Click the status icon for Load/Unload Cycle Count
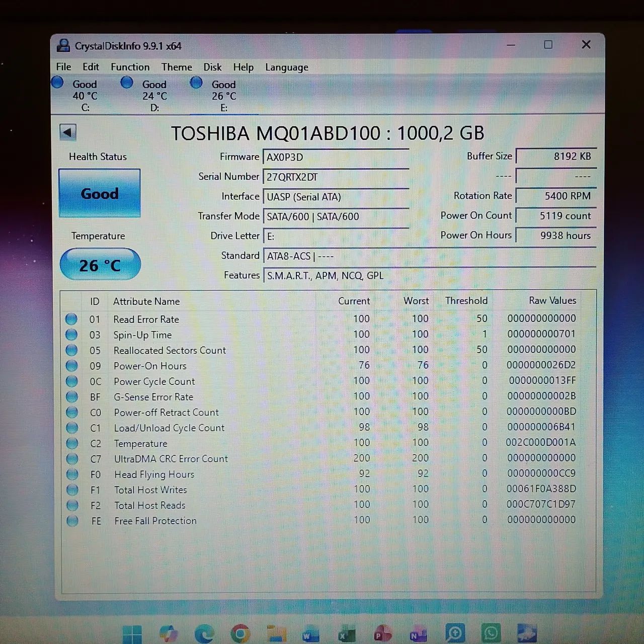This screenshot has height=644, width=644. click(72, 428)
